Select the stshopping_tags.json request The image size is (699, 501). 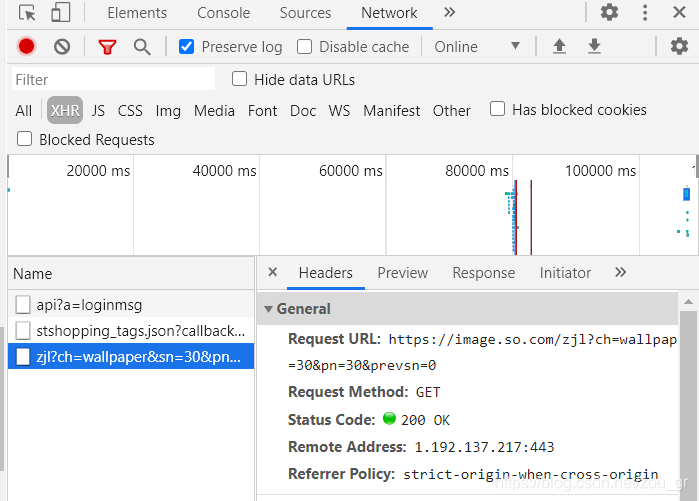tap(131, 331)
